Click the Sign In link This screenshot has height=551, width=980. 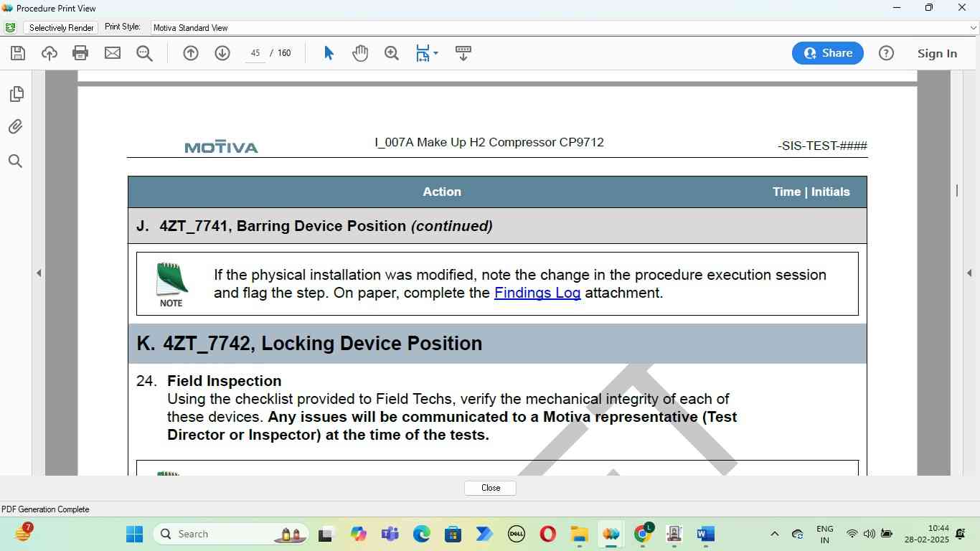click(x=937, y=53)
